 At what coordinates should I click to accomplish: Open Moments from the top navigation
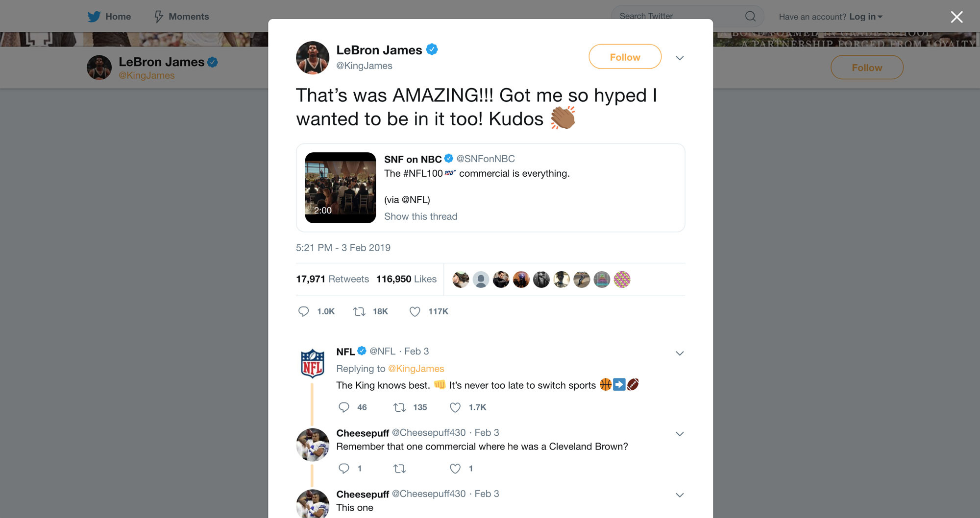(182, 17)
